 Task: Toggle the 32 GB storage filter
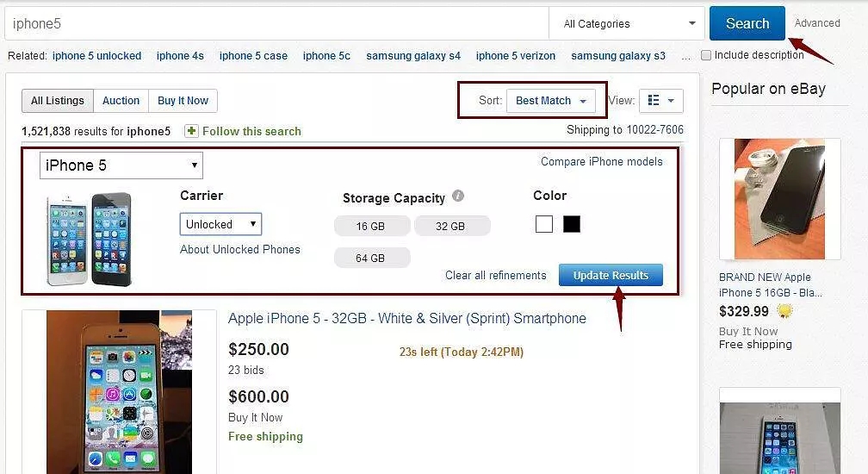tap(452, 226)
